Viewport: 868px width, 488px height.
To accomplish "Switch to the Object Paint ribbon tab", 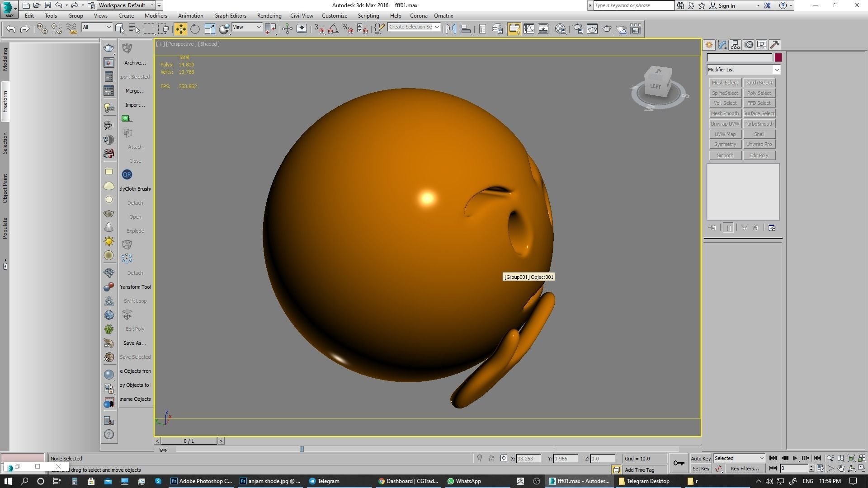I will [5, 188].
